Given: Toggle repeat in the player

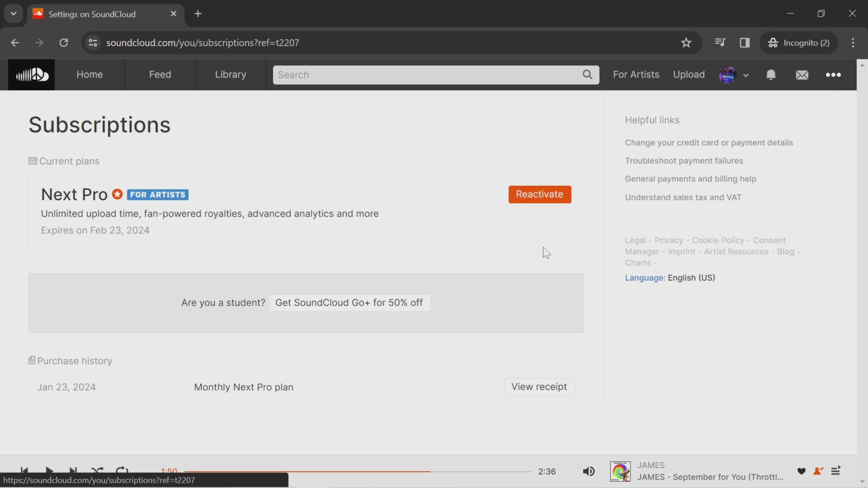Looking at the screenshot, I should [x=122, y=470].
